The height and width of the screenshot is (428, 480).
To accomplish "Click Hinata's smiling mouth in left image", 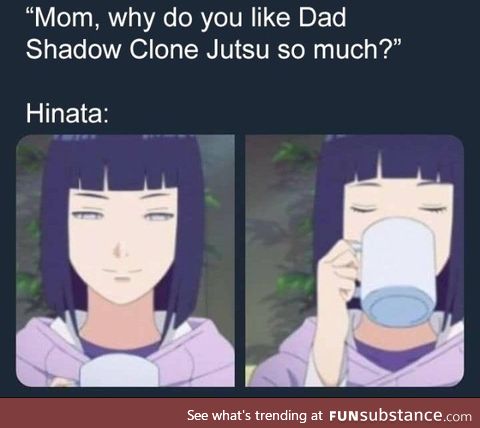I will coord(122,272).
